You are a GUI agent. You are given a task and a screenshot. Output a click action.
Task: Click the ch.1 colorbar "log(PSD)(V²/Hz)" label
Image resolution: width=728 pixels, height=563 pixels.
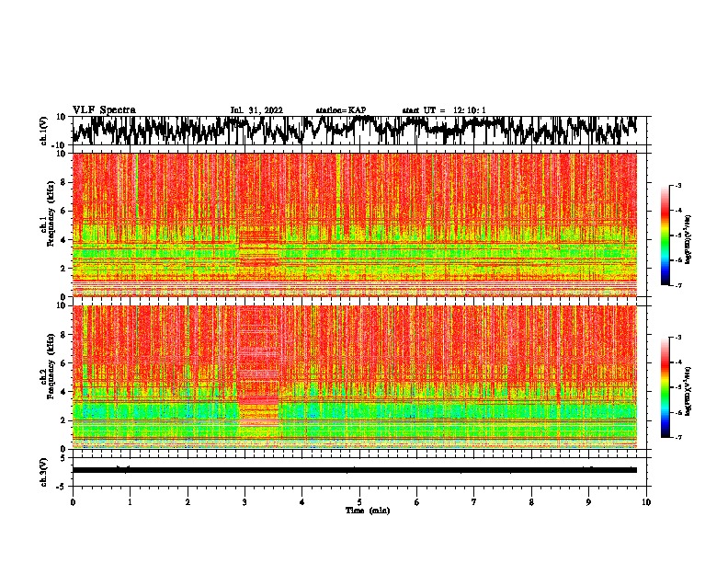(x=688, y=239)
